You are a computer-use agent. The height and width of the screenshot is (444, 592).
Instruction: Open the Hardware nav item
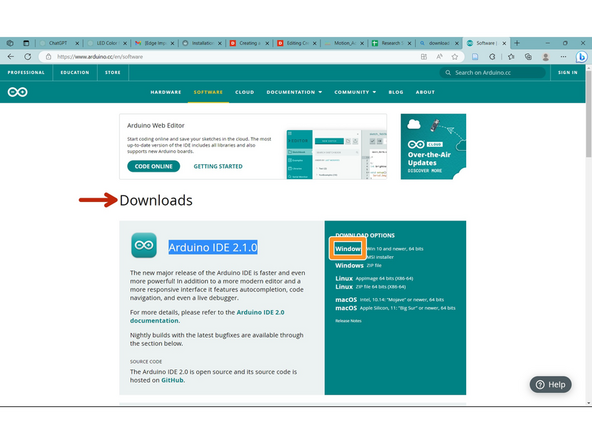pos(166,92)
